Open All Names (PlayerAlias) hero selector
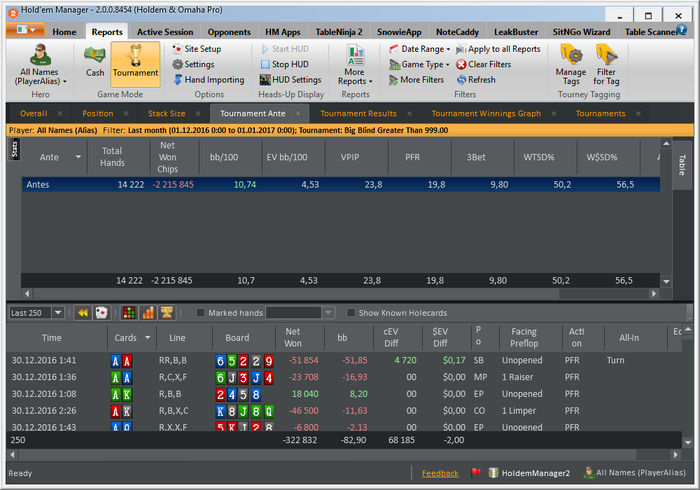Image resolution: width=700 pixels, height=490 pixels. tap(40, 65)
